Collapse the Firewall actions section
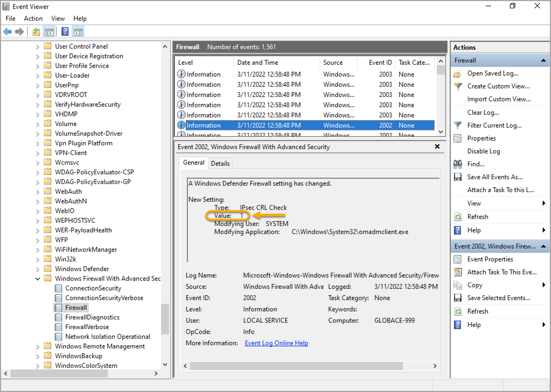551x392 pixels. click(543, 60)
